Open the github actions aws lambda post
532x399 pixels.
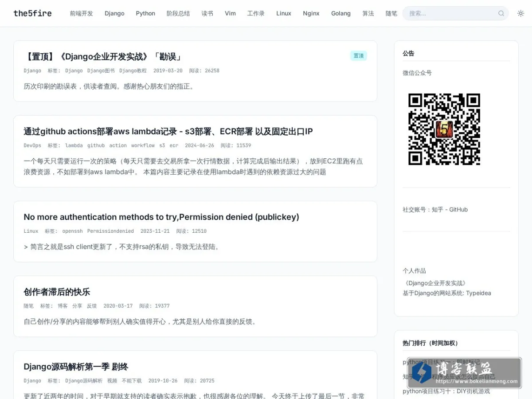pyautogui.click(x=168, y=131)
